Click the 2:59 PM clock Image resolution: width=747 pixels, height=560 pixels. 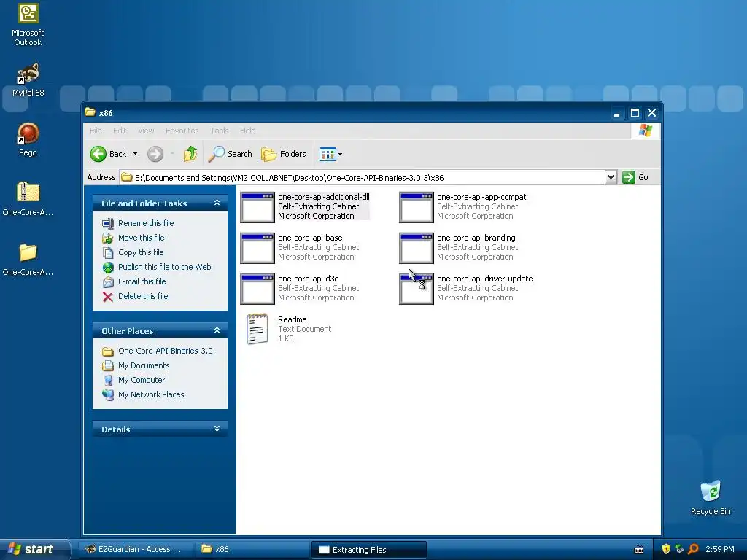point(720,549)
